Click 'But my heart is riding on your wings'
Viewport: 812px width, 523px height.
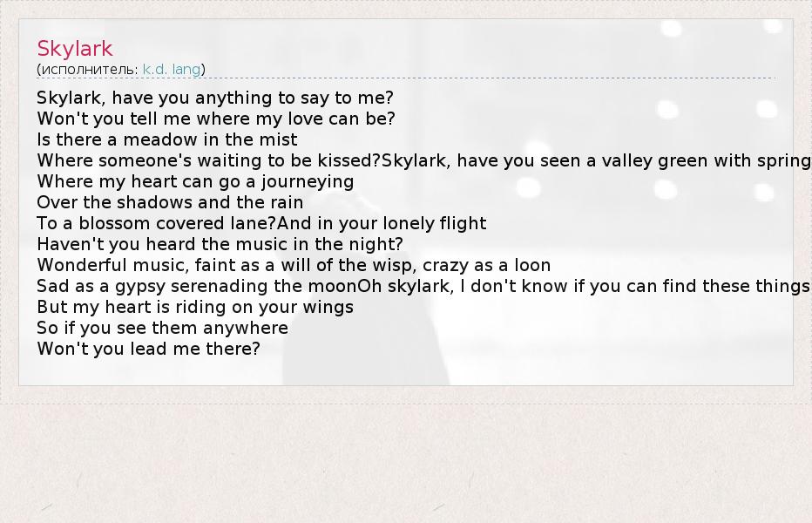195,307
